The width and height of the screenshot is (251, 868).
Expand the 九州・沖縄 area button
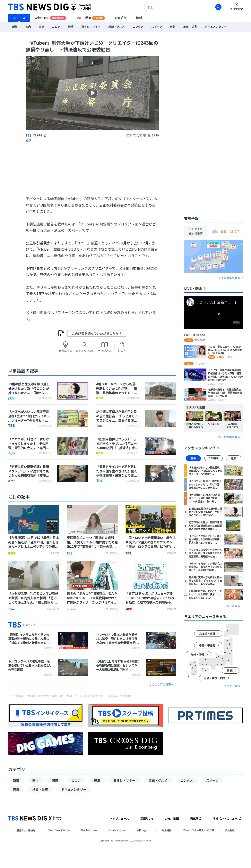(198, 654)
